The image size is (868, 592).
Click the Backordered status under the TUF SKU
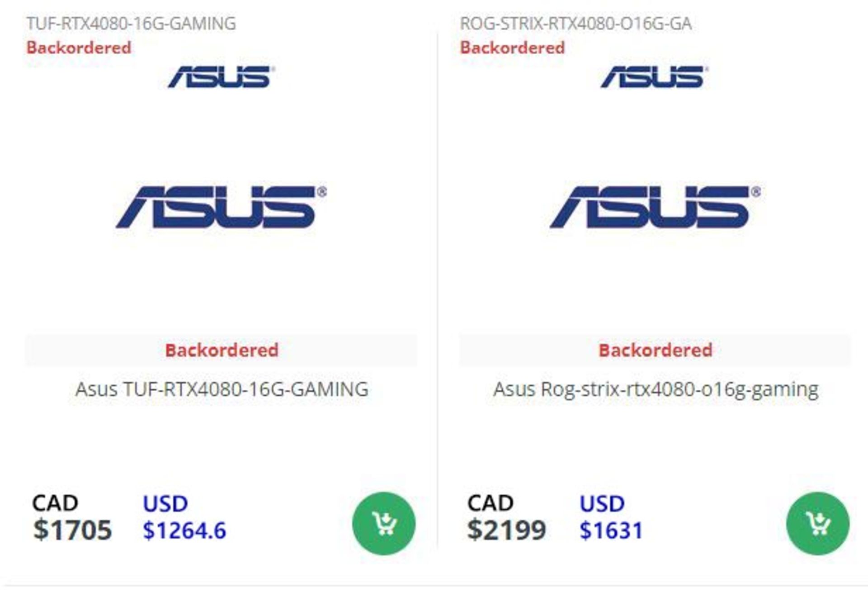pos(79,47)
